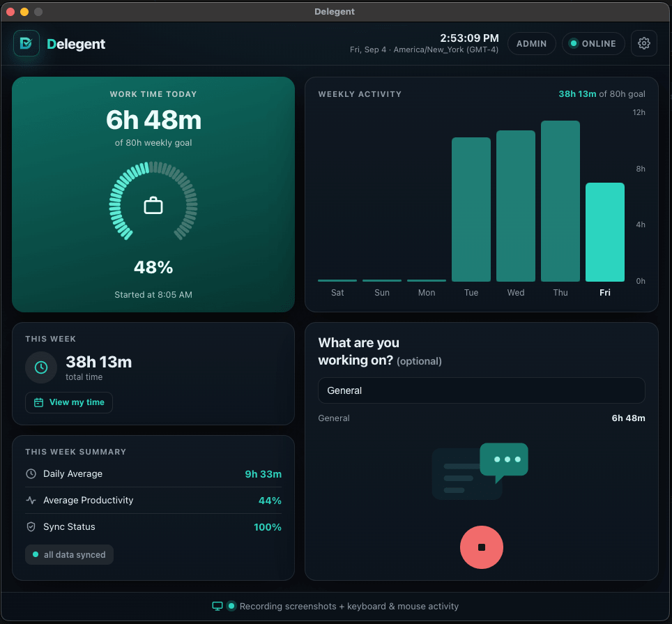Click the pulse icon next to Average Productivity
Viewport: 672px width, 624px height.
(x=31, y=500)
